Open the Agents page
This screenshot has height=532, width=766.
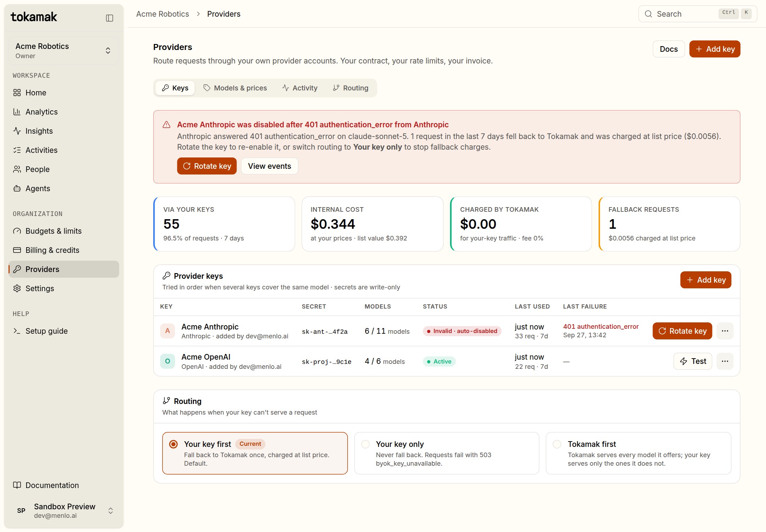point(64,188)
